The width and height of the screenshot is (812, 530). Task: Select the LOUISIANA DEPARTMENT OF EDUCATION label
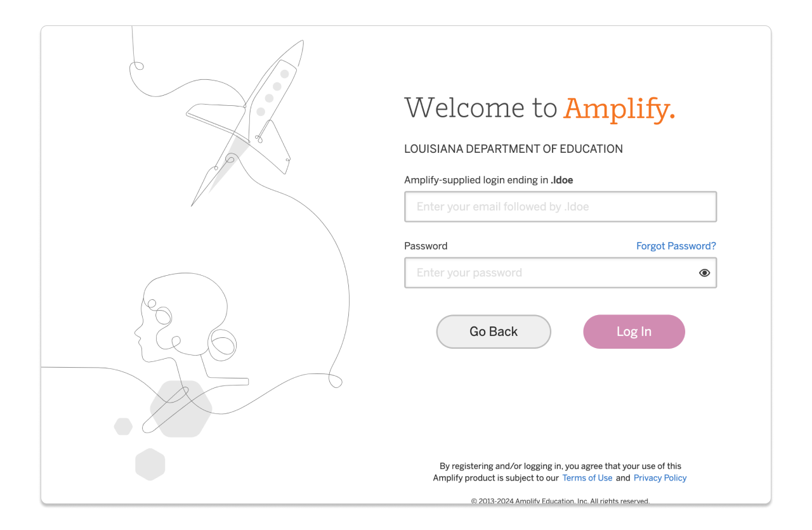coord(513,148)
